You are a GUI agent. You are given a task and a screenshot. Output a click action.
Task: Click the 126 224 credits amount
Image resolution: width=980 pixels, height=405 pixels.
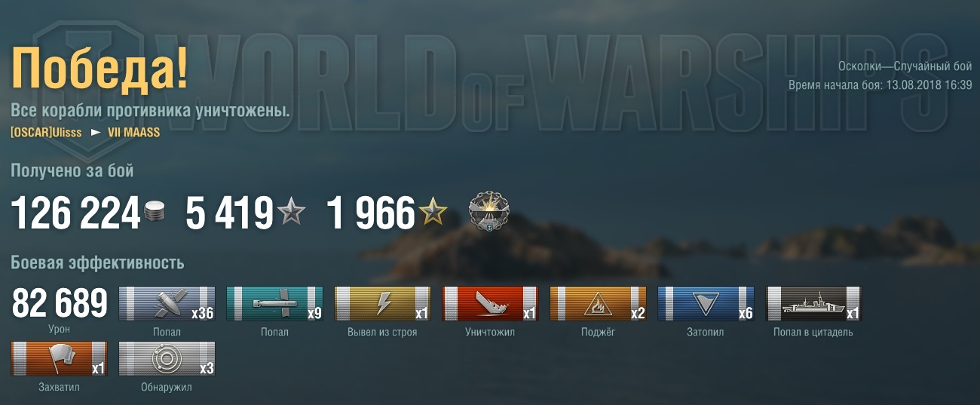75,213
